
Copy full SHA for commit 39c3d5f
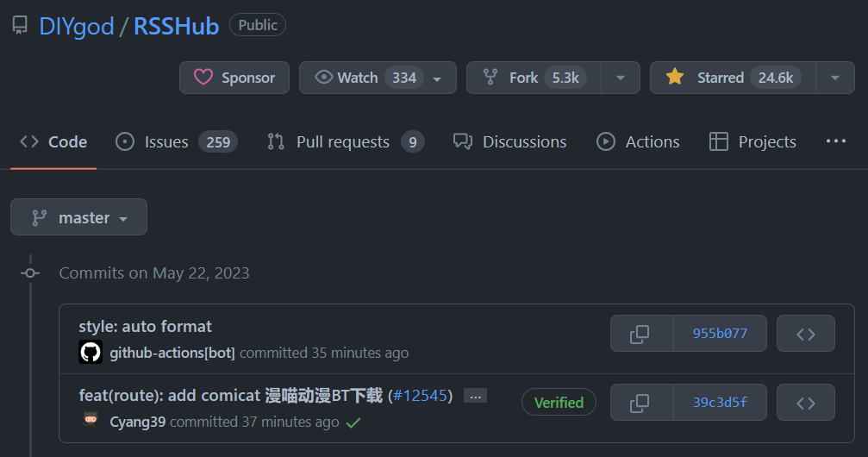coord(640,403)
